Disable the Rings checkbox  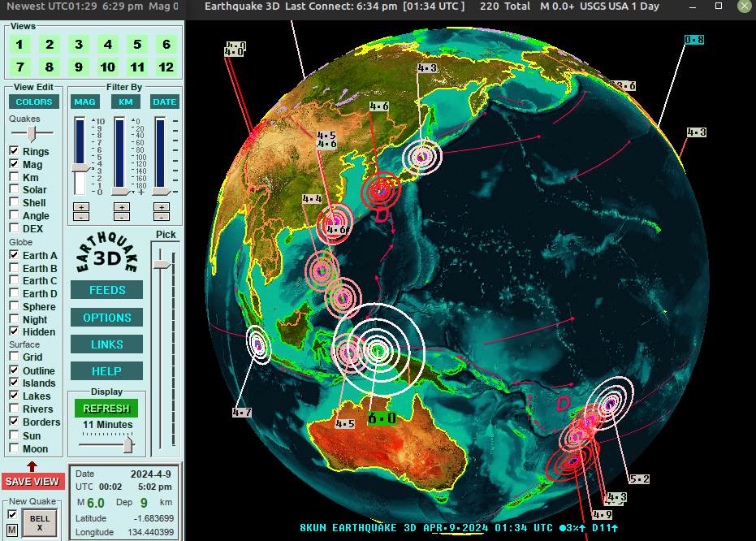[14, 151]
